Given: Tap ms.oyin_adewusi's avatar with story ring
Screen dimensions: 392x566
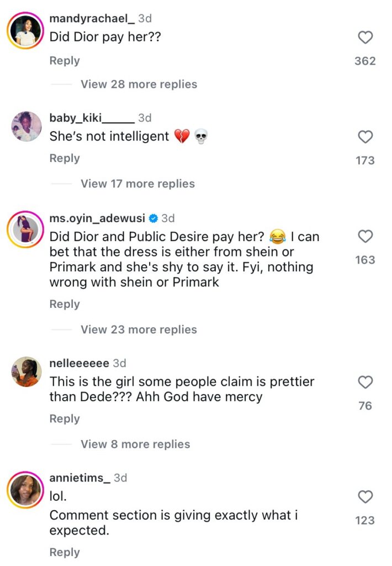Looking at the screenshot, I should (26, 228).
